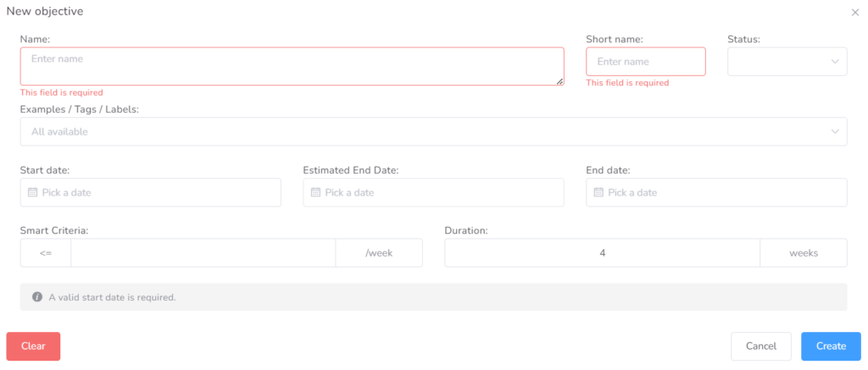
Task: Click the calendar icon in End date
Action: 598,192
